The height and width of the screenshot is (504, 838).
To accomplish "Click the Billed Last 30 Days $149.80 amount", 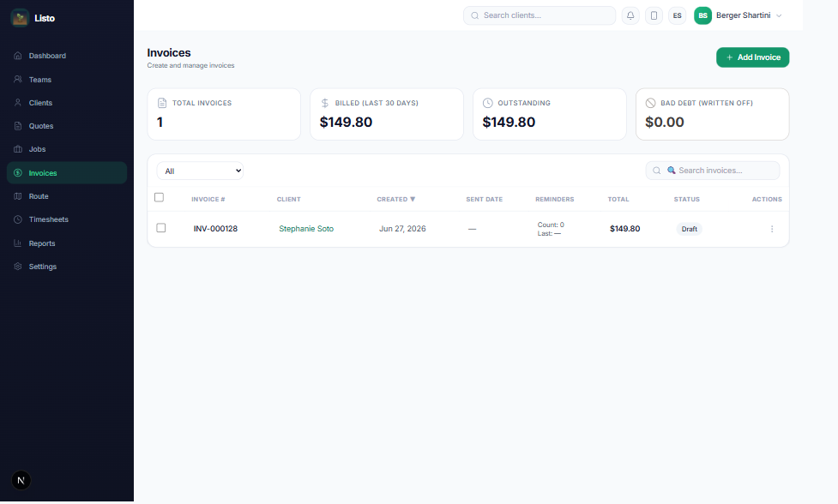I will (x=346, y=123).
